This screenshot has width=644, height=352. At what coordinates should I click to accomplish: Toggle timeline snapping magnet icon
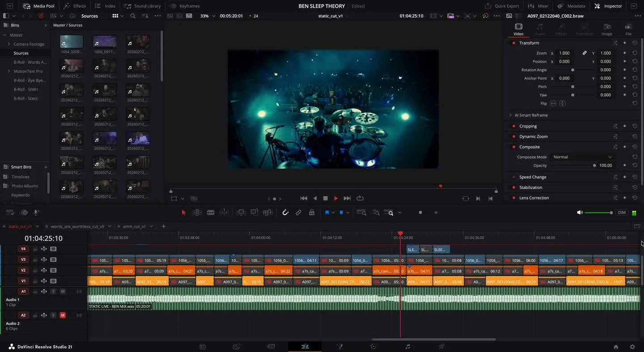point(285,213)
